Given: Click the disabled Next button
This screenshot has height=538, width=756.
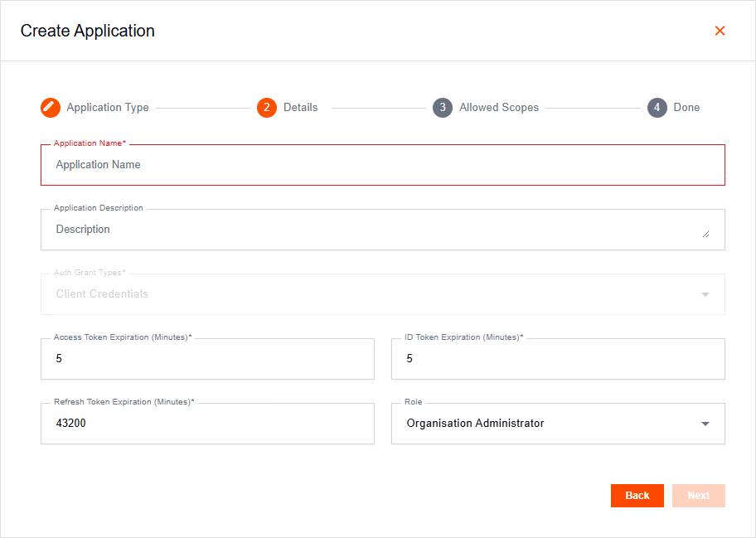Looking at the screenshot, I should click(699, 496).
